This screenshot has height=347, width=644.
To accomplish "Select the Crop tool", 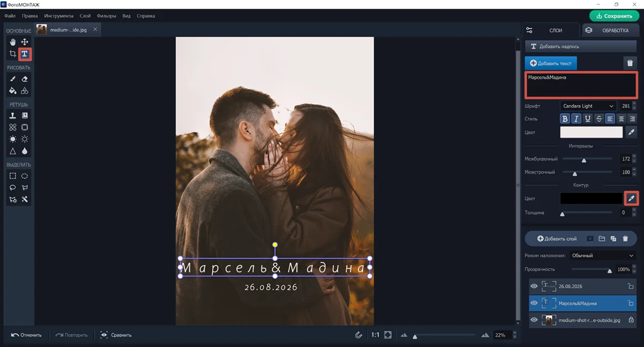I will pyautogui.click(x=13, y=54).
